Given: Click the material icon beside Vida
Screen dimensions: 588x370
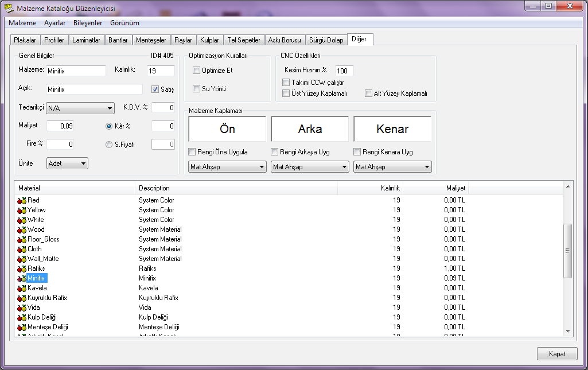Looking at the screenshot, I should (22, 308).
